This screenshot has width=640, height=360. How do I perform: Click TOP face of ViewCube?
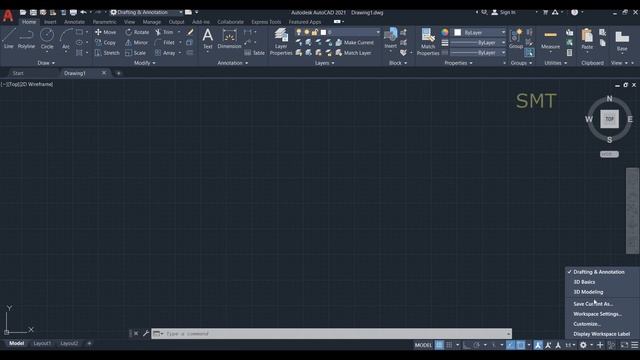[609, 119]
